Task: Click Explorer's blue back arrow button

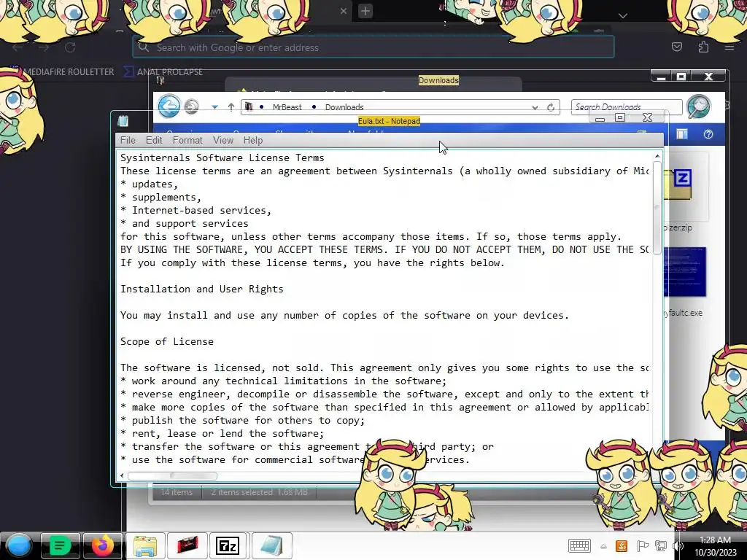Action: 169,106
